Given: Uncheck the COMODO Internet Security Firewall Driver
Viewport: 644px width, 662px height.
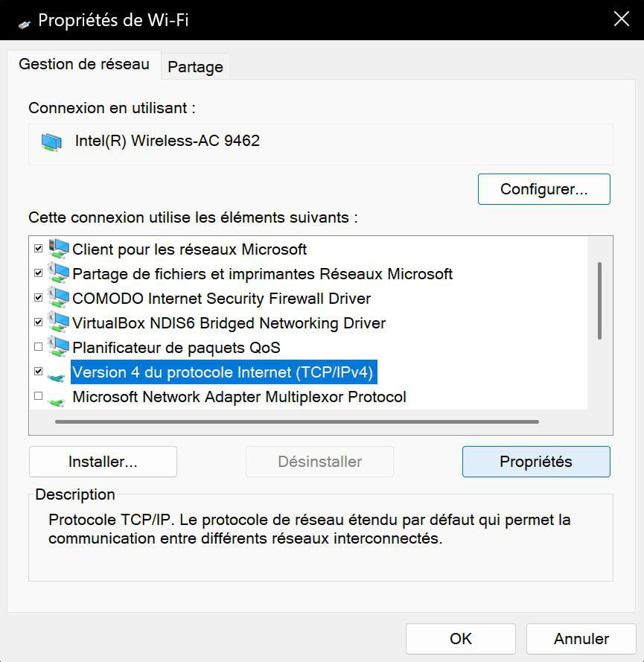Looking at the screenshot, I should coord(39,298).
